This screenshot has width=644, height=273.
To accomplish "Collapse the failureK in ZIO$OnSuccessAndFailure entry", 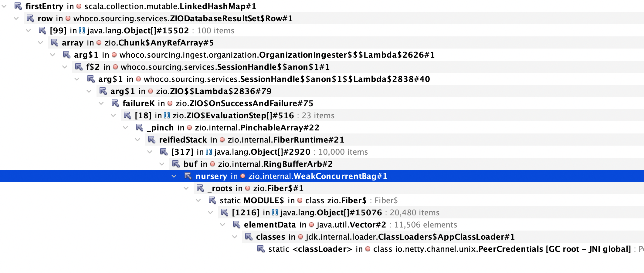I will click(x=101, y=103).
